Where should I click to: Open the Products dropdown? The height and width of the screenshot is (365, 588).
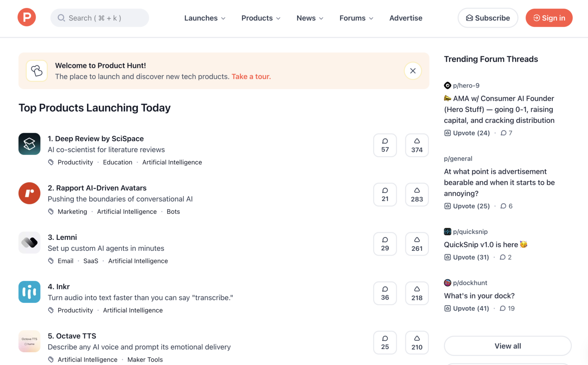(x=261, y=18)
